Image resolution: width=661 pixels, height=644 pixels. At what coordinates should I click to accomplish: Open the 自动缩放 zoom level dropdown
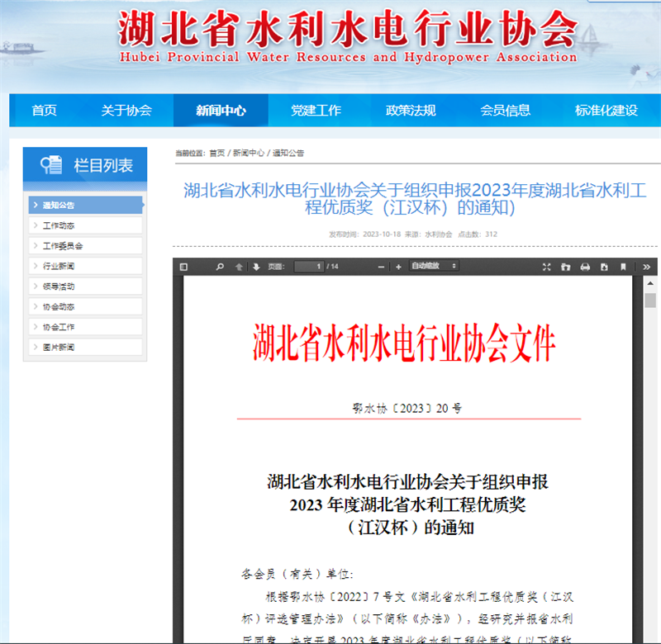pyautogui.click(x=432, y=267)
